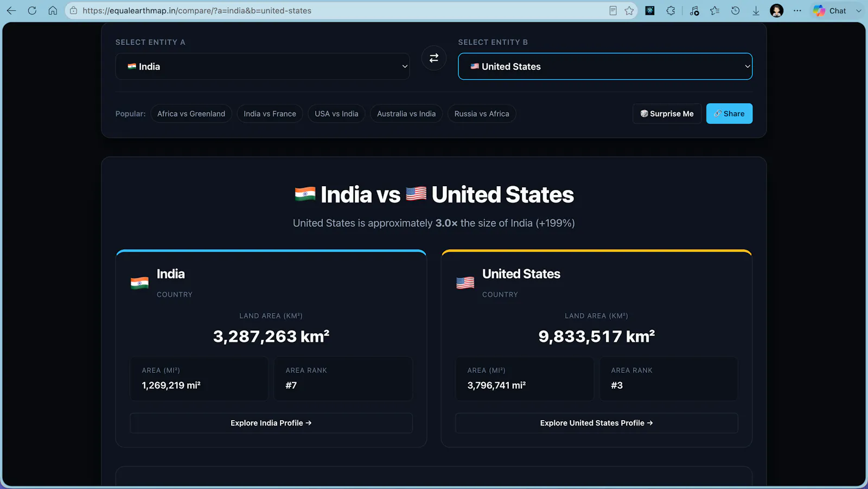Image resolution: width=868 pixels, height=489 pixels.
Task: Open the Entity A dropdown showing India
Action: [x=263, y=66]
